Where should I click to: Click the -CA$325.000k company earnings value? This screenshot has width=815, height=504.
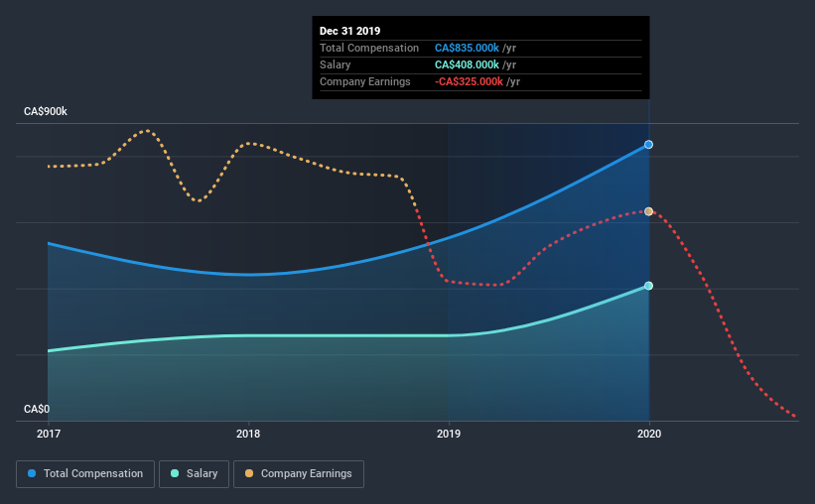tap(469, 81)
